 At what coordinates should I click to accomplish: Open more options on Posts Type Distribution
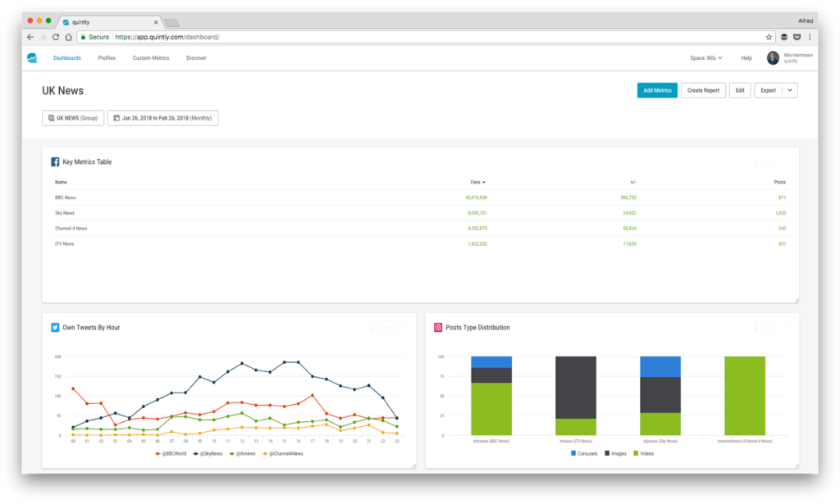point(769,328)
